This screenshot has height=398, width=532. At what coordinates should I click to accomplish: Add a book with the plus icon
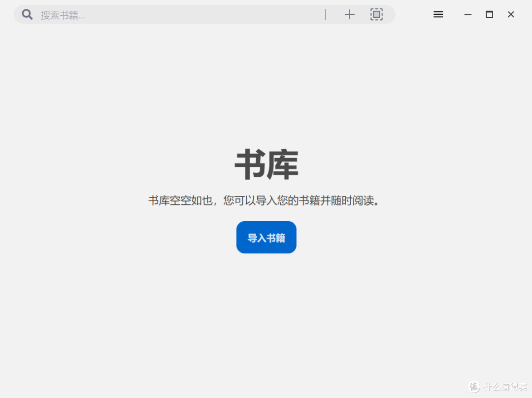[x=349, y=14]
